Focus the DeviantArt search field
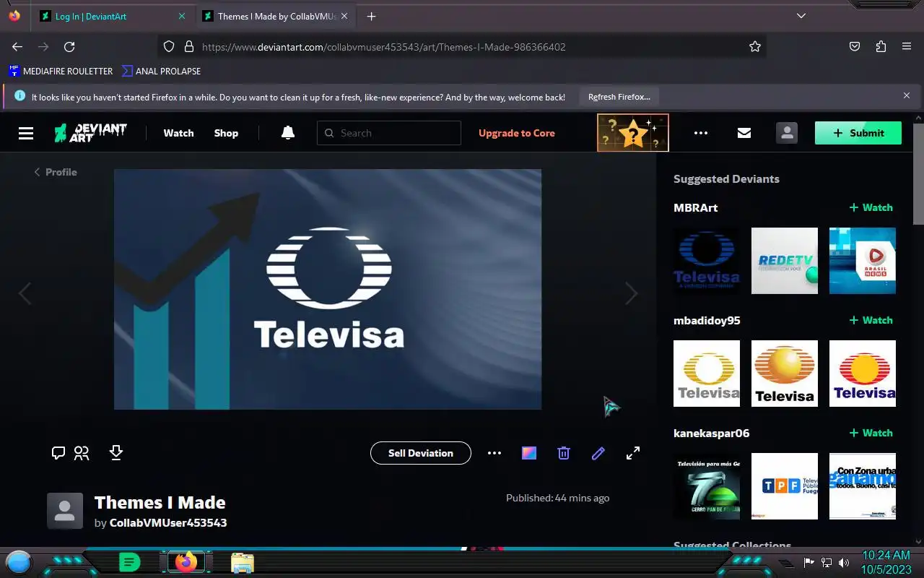 pos(389,133)
